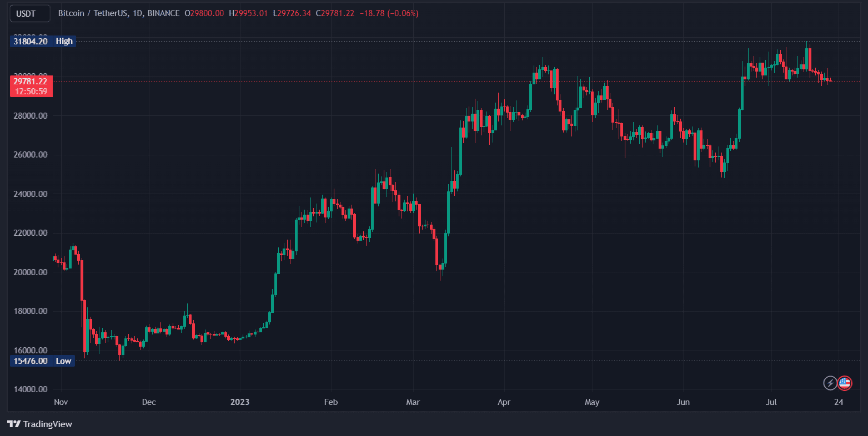Click the Nov date axis label
This screenshot has width=868, height=436.
[x=60, y=402]
